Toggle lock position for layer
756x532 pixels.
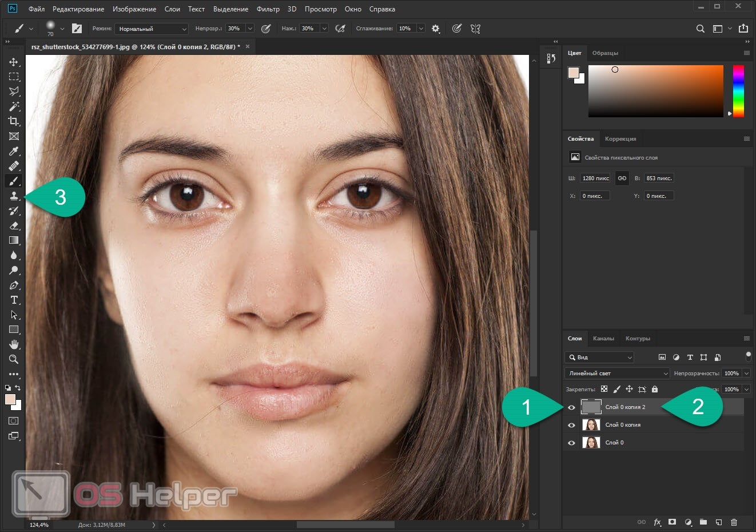(629, 389)
